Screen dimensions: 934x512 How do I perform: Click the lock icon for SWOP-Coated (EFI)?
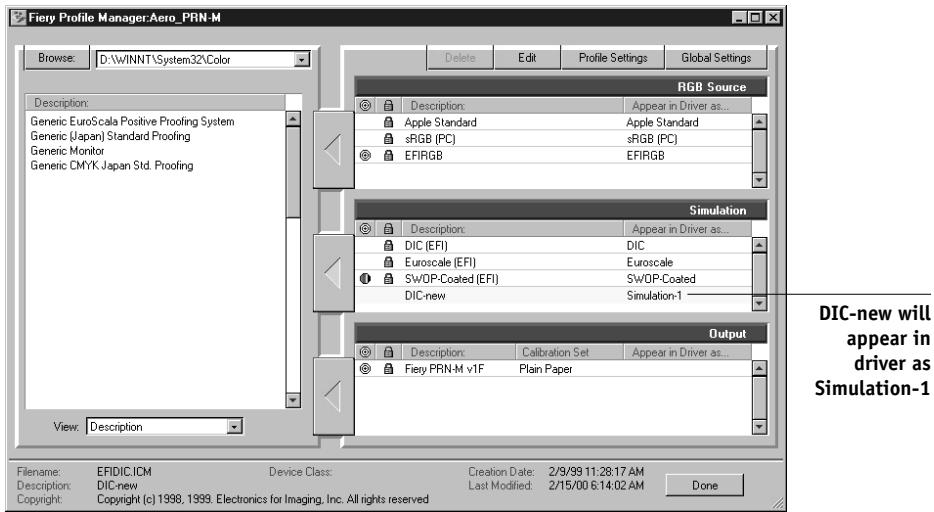(x=388, y=279)
